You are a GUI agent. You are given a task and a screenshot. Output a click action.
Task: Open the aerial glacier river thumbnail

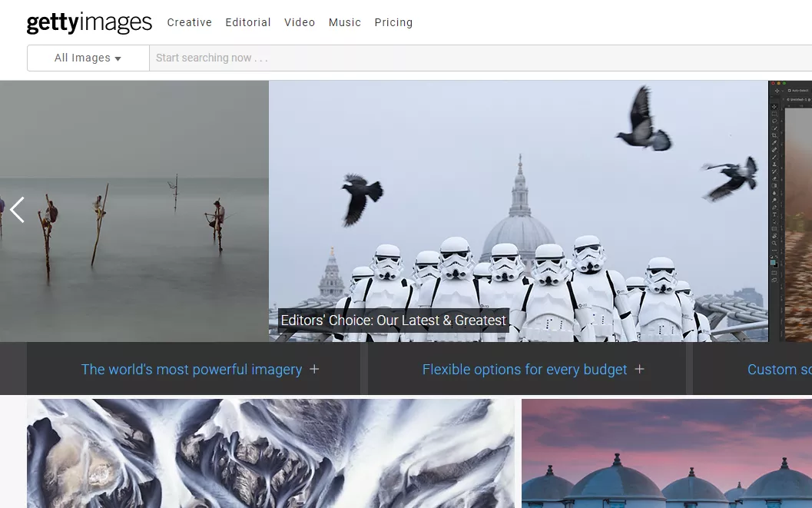pyautogui.click(x=271, y=453)
